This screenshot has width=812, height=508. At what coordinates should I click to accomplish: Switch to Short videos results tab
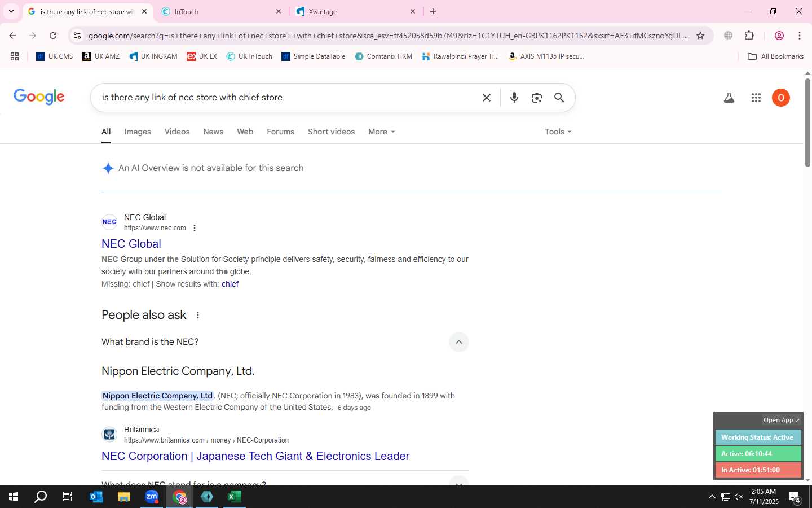pyautogui.click(x=331, y=132)
